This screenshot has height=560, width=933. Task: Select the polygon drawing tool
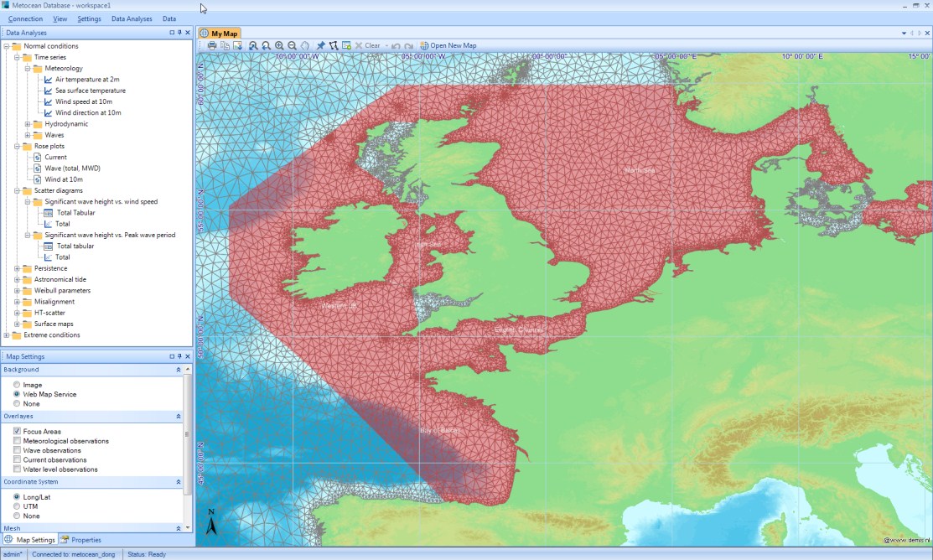[x=334, y=45]
